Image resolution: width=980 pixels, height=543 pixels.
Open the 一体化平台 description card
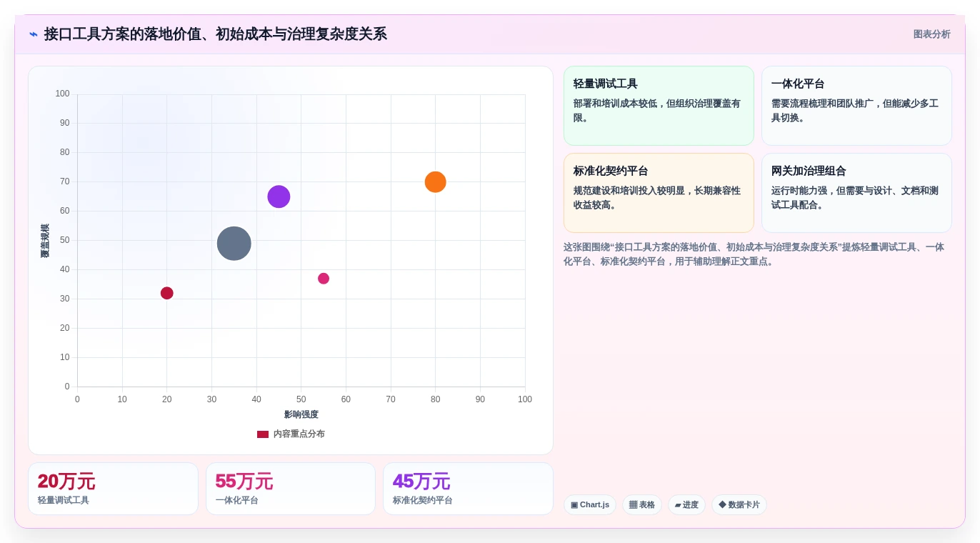pyautogui.click(x=856, y=106)
